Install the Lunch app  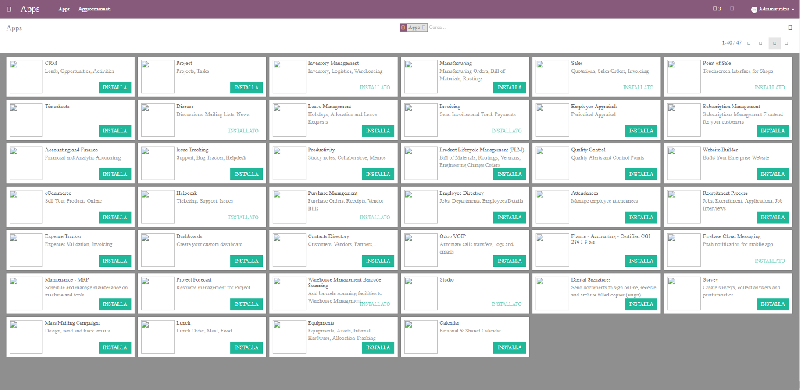point(246,348)
